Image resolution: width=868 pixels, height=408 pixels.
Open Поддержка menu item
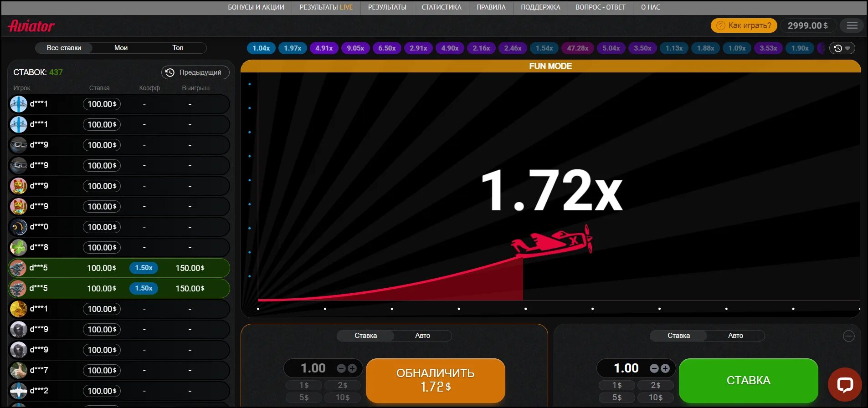click(540, 7)
